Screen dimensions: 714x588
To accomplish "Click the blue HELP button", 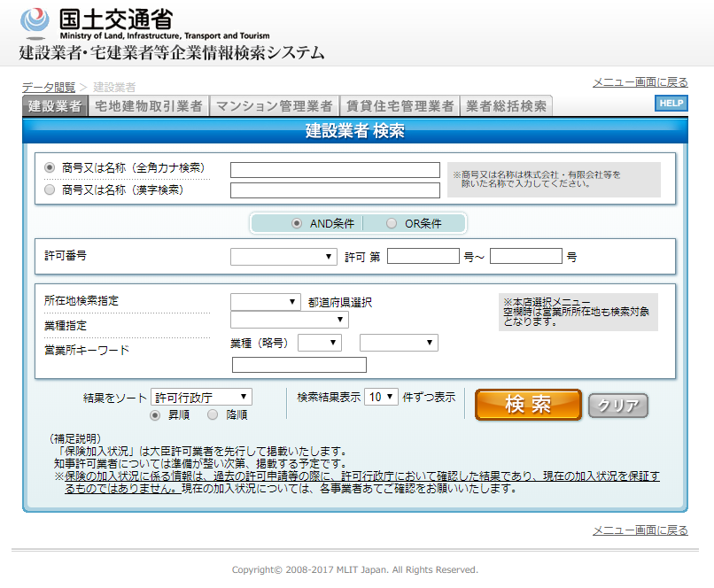I will coord(671,104).
